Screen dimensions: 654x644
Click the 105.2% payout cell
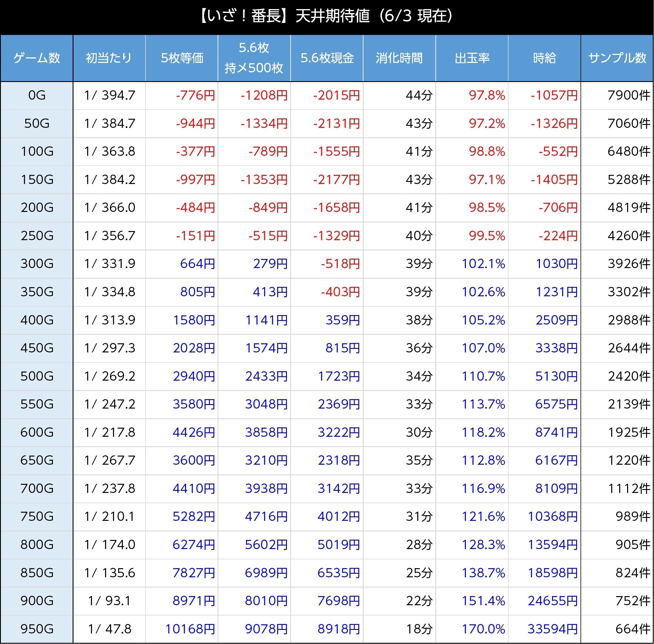[x=472, y=320]
